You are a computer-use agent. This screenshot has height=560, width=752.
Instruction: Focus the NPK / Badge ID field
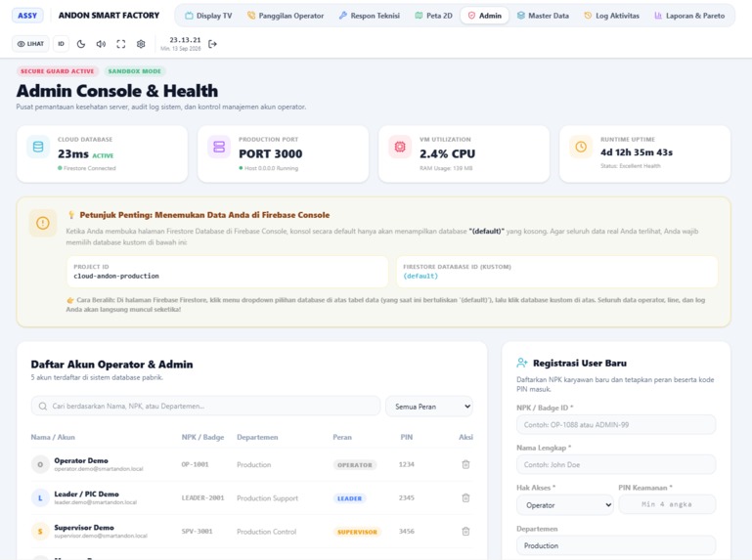coord(616,425)
